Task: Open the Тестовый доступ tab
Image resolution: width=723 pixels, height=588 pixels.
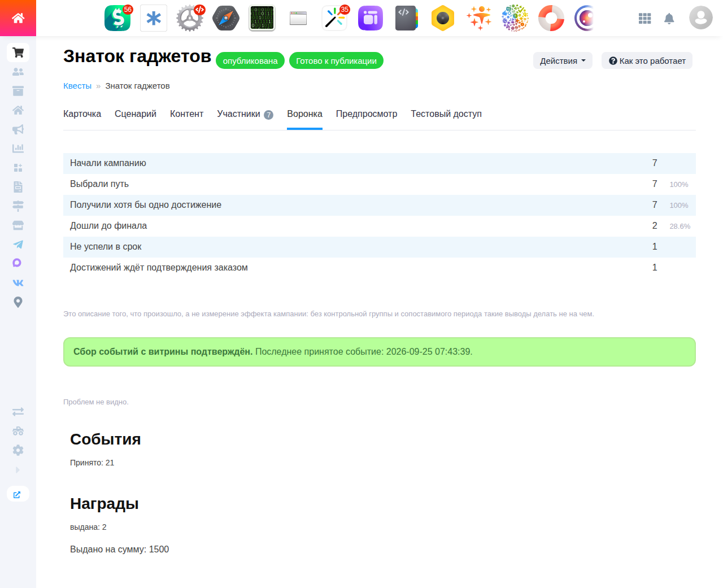Action: click(446, 114)
